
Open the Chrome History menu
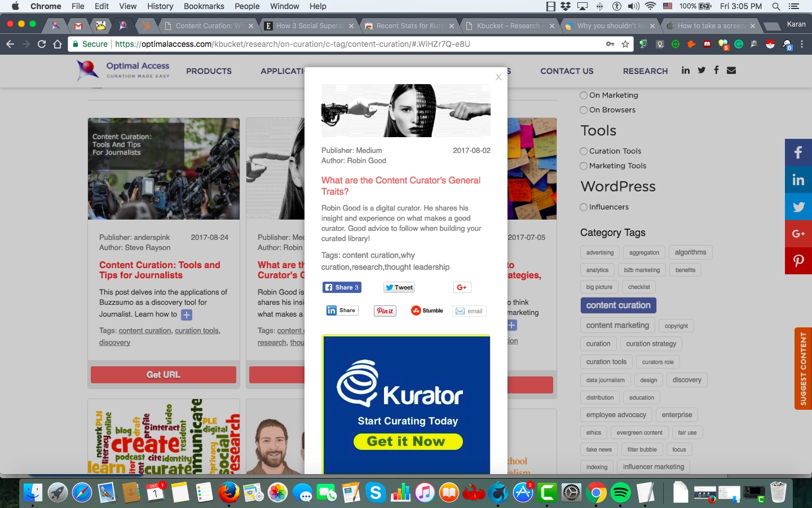tap(160, 6)
